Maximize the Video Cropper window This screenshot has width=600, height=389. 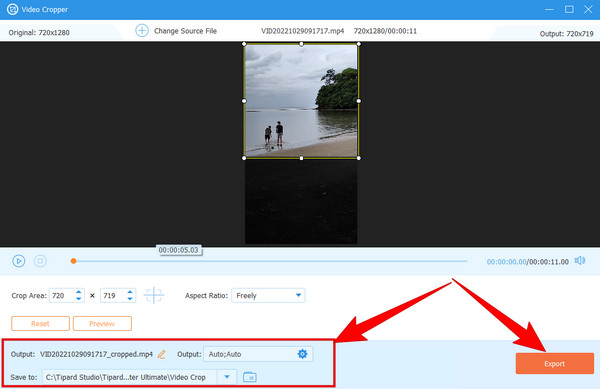coord(569,9)
